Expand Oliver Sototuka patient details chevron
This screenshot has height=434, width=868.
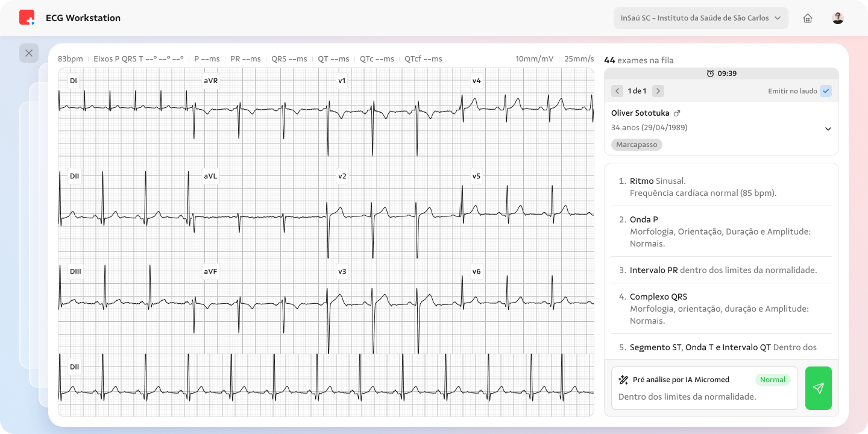[828, 129]
